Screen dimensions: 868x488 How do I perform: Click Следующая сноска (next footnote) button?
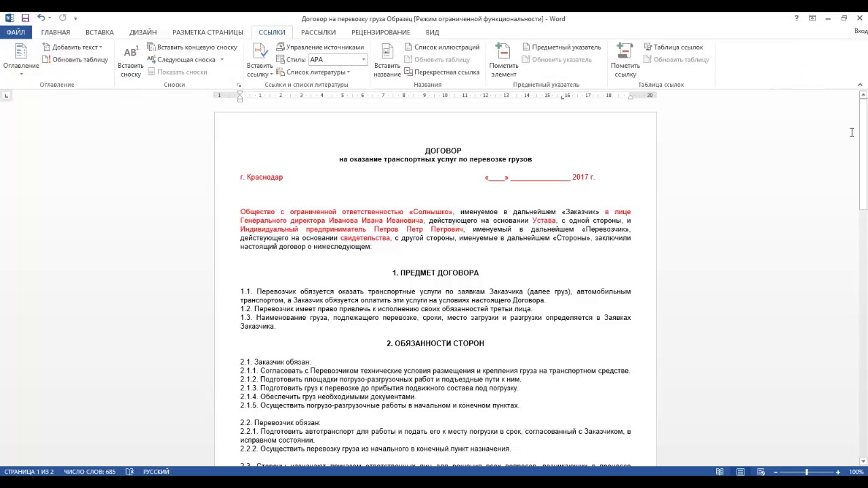(x=181, y=60)
